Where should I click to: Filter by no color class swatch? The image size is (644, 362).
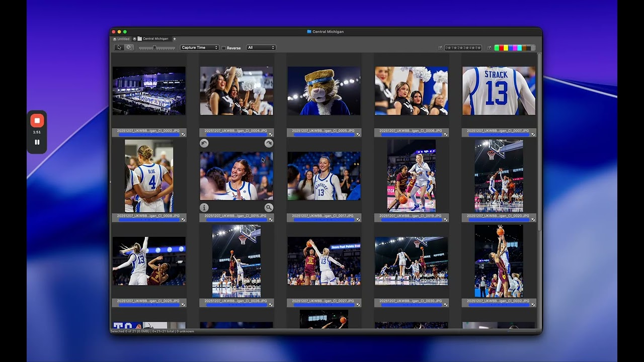[533, 48]
